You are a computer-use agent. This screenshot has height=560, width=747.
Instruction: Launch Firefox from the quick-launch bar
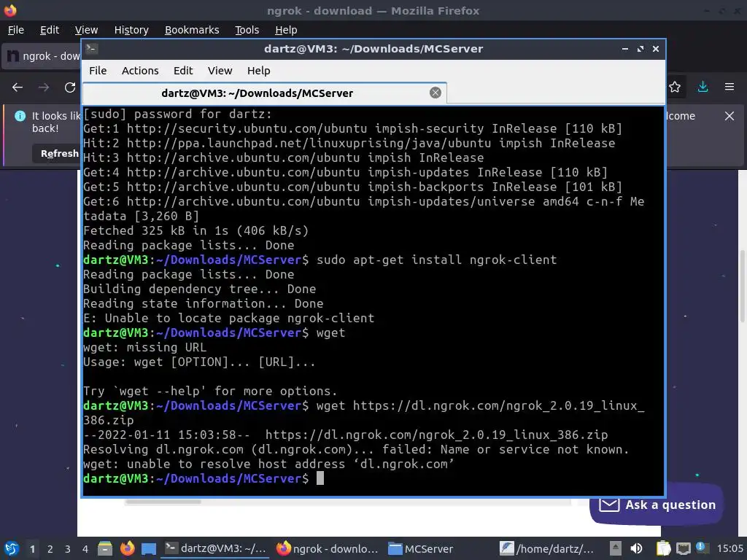click(127, 548)
